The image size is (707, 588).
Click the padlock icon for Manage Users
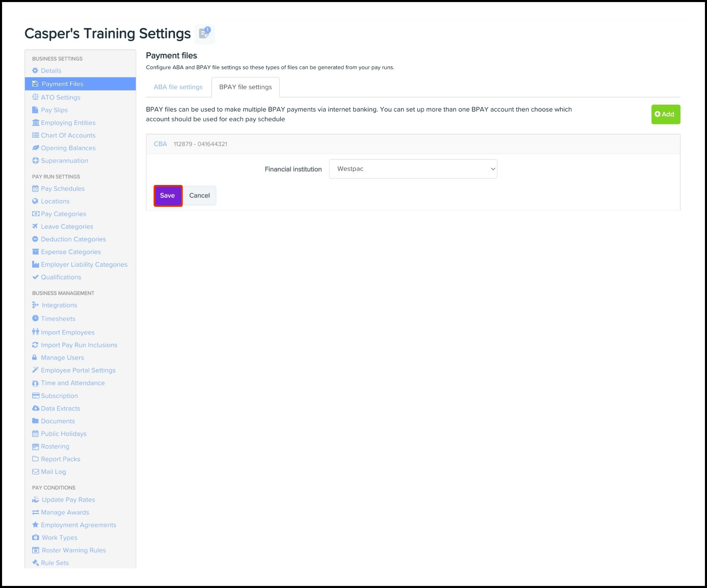[x=35, y=357]
